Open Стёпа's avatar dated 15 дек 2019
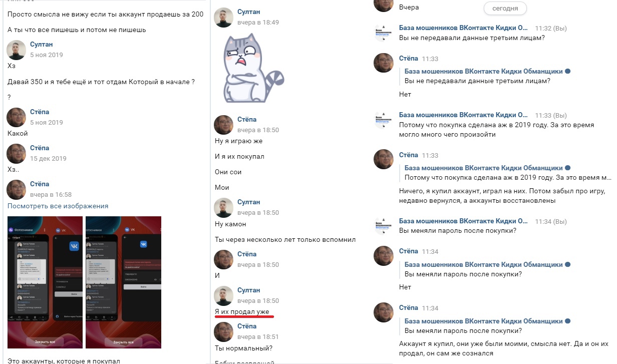This screenshot has width=617, height=364. click(x=16, y=153)
